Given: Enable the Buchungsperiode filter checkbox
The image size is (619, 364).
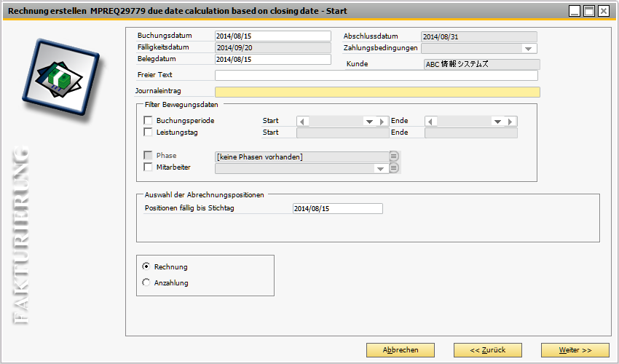Looking at the screenshot, I should coord(149,121).
